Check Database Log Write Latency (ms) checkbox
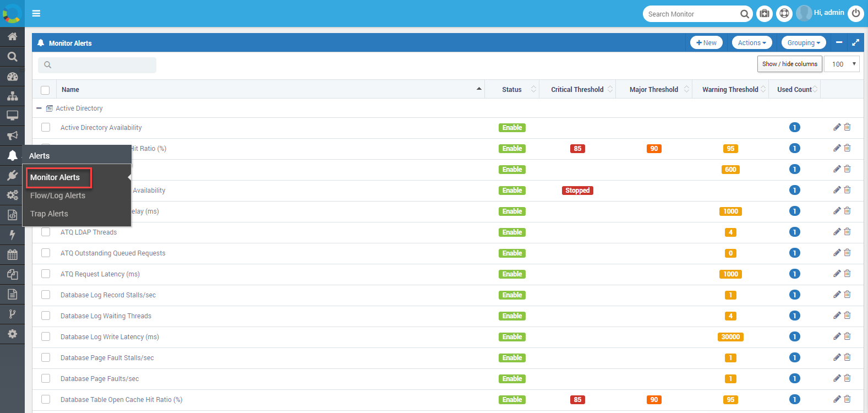 pyautogui.click(x=46, y=336)
